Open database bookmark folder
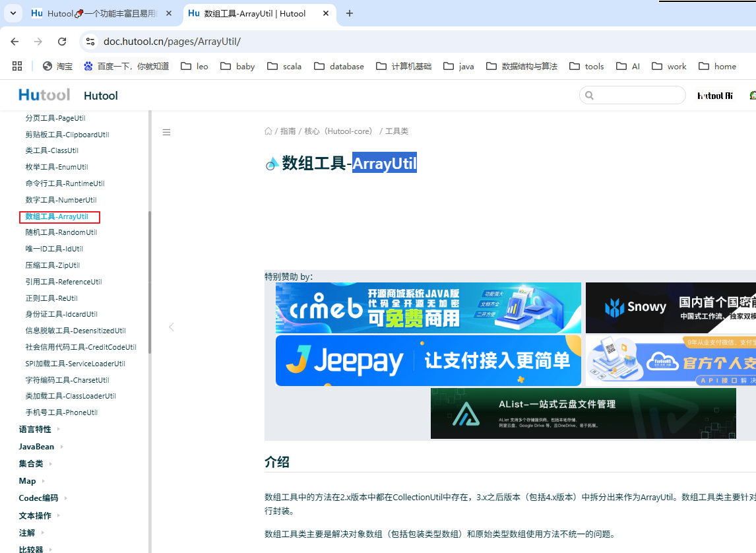Image resolution: width=756 pixels, height=553 pixels. (339, 66)
